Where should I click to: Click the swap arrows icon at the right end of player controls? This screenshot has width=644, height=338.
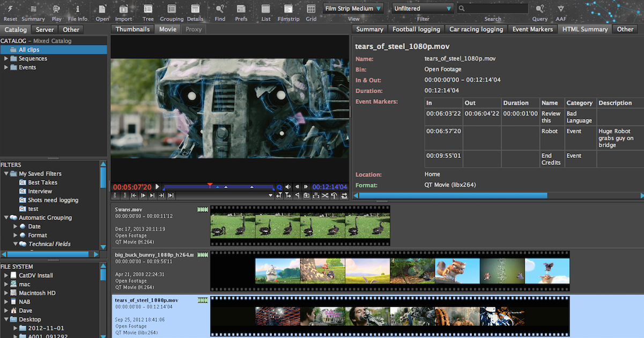click(344, 196)
